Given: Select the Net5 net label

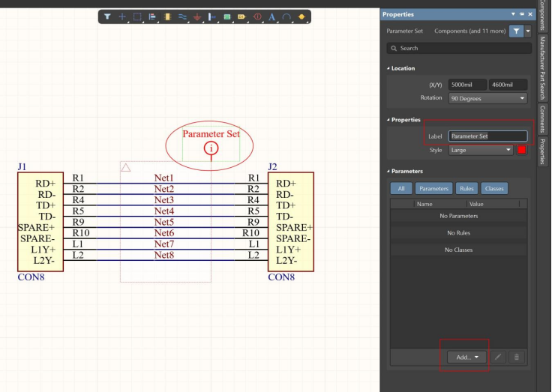Looking at the screenshot, I should pos(164,222).
